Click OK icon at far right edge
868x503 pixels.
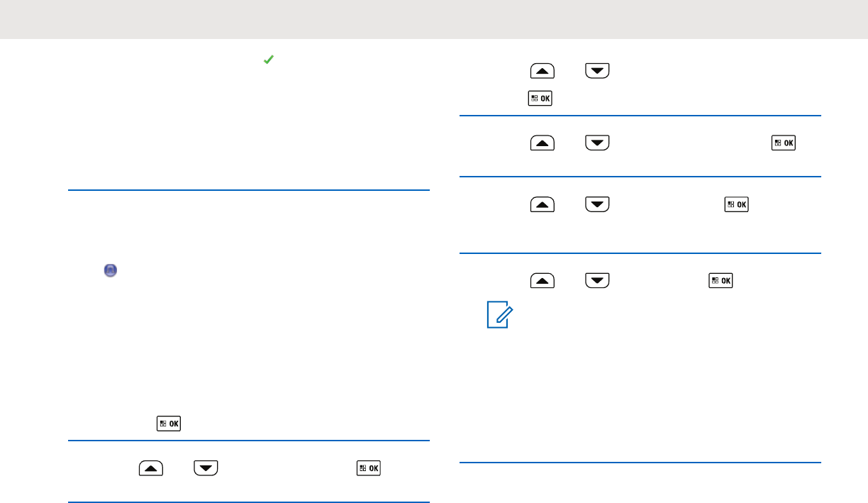pos(784,143)
